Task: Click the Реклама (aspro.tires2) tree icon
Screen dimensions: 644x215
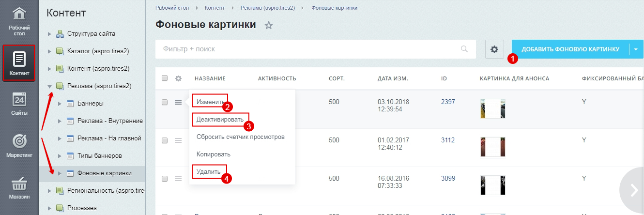Action: (60, 86)
